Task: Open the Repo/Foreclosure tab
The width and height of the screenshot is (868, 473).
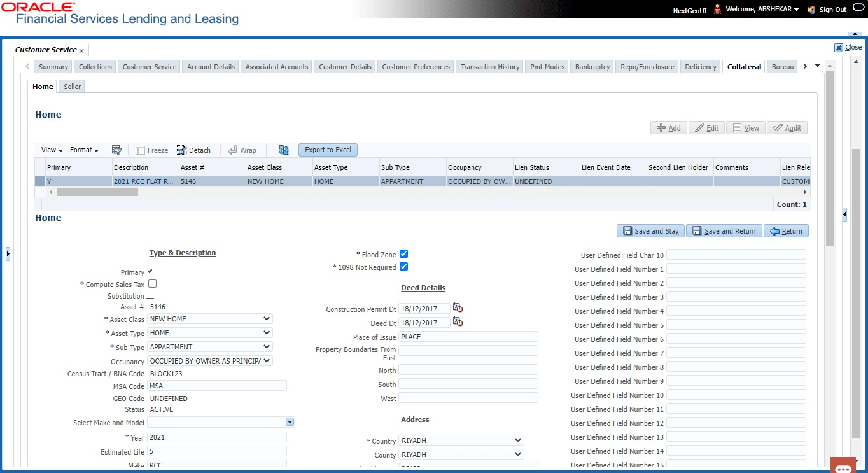Action: [x=647, y=67]
